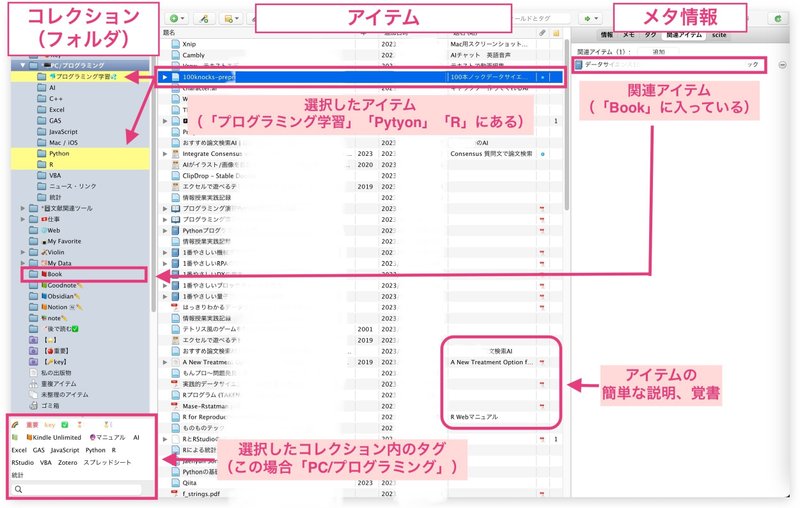This screenshot has height=508, width=800.
Task: Expand the 100knocks-prepr item row
Action: (x=165, y=77)
